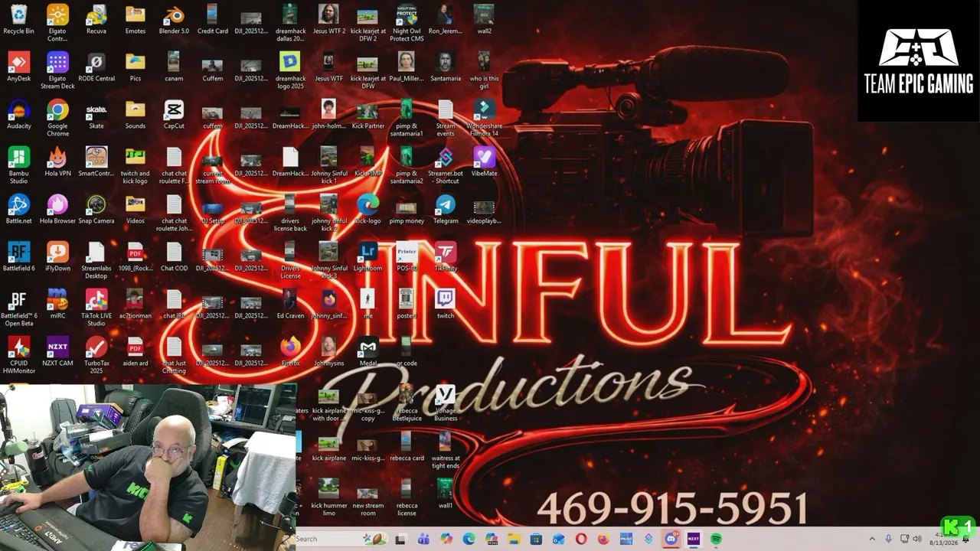This screenshot has height=551, width=980.
Task: Open Audacity desktop shortcut
Action: [x=18, y=115]
